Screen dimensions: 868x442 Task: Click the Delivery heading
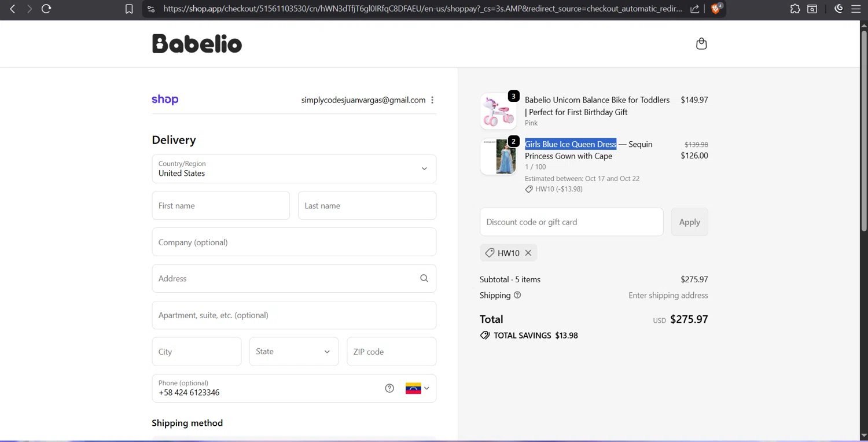click(x=174, y=140)
